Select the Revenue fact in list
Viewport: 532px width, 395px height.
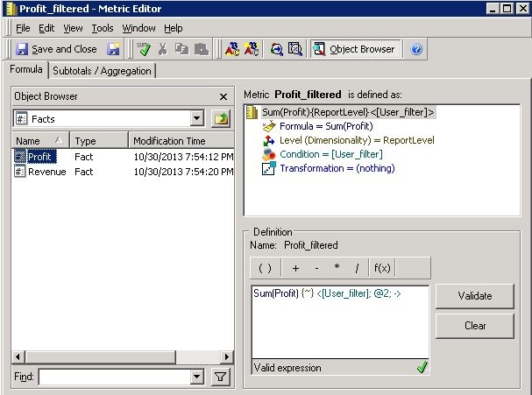[46, 172]
